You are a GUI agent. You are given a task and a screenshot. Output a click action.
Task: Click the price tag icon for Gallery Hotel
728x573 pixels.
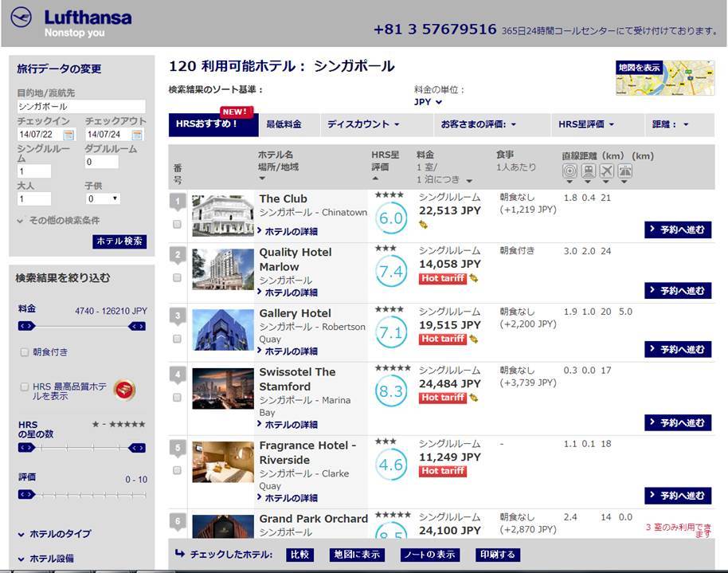[474, 339]
